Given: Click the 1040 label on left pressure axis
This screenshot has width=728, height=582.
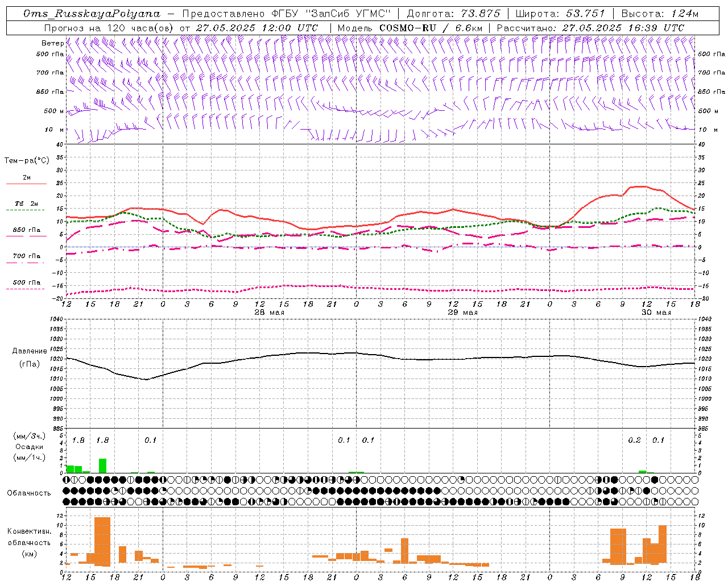Looking at the screenshot, I should (56, 319).
